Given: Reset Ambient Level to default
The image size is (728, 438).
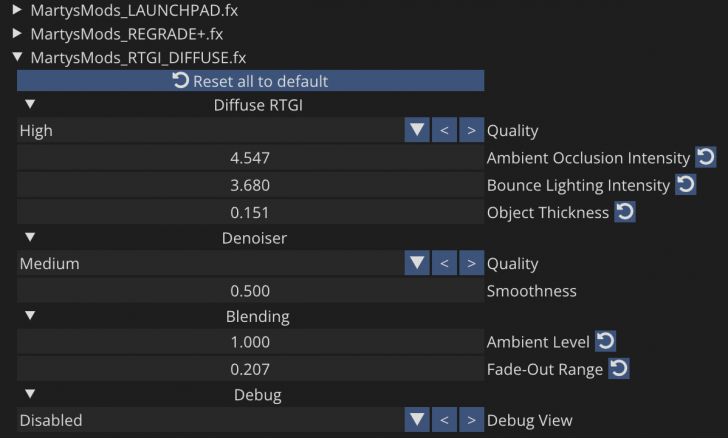Looking at the screenshot, I should (605, 341).
